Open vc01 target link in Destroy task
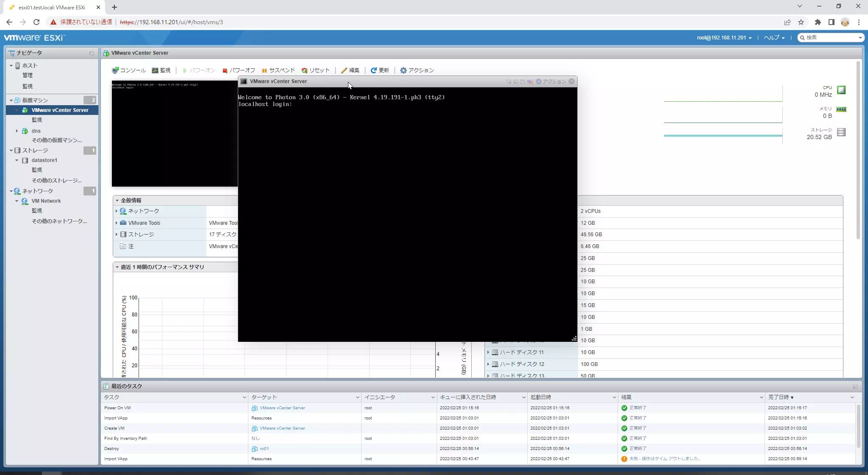The image size is (868, 475). [264, 449]
